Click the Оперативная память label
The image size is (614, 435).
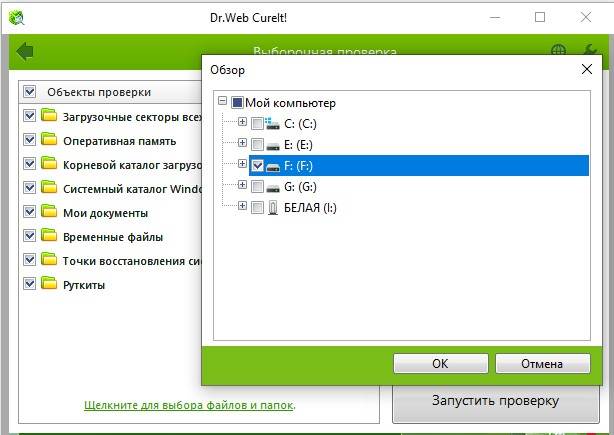pyautogui.click(x=119, y=141)
